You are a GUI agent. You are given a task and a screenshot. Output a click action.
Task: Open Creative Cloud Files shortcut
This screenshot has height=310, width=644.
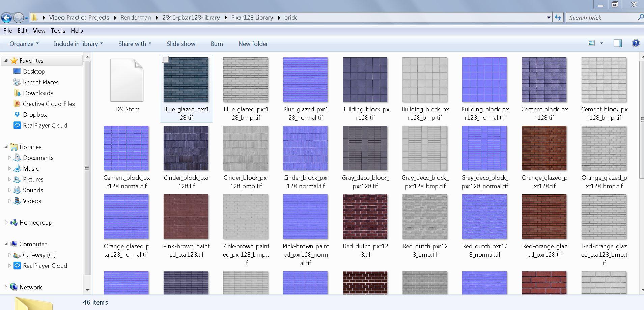[49, 104]
